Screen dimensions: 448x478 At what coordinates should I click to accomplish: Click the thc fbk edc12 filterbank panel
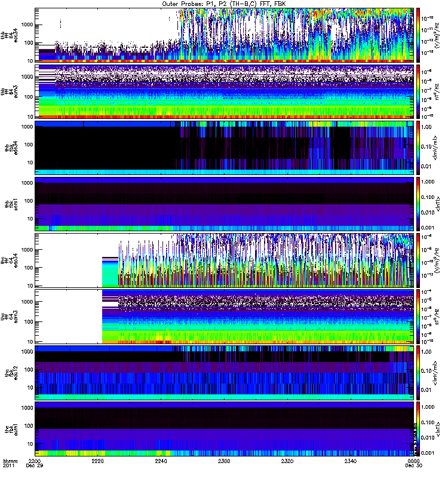point(225,373)
